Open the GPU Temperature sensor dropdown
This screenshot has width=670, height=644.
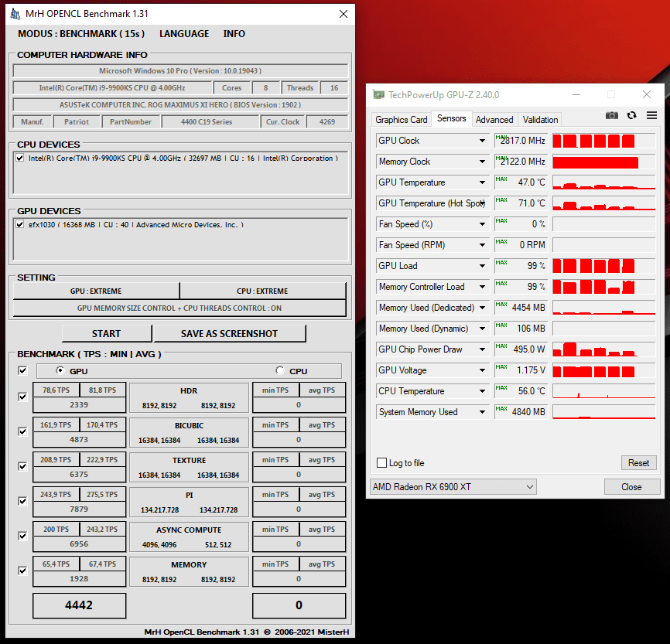[x=483, y=182]
